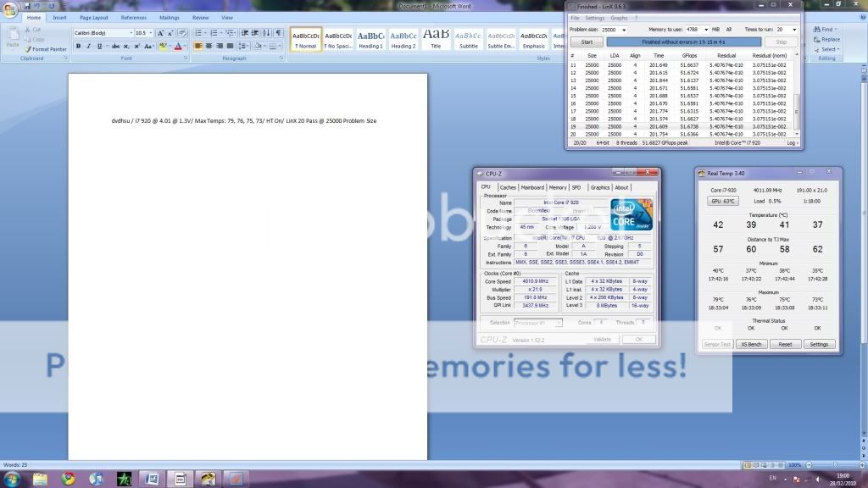
Task: Expand numbered list style options
Action: (221, 33)
